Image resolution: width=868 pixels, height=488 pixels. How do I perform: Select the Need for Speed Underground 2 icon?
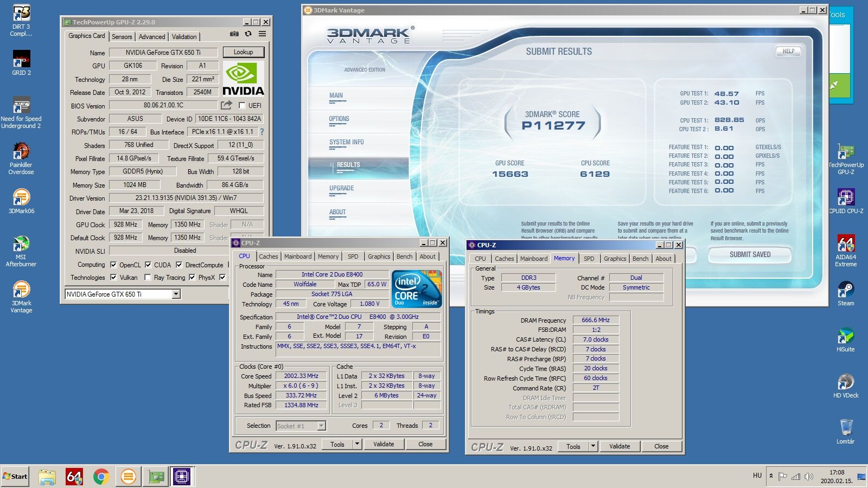21,113
